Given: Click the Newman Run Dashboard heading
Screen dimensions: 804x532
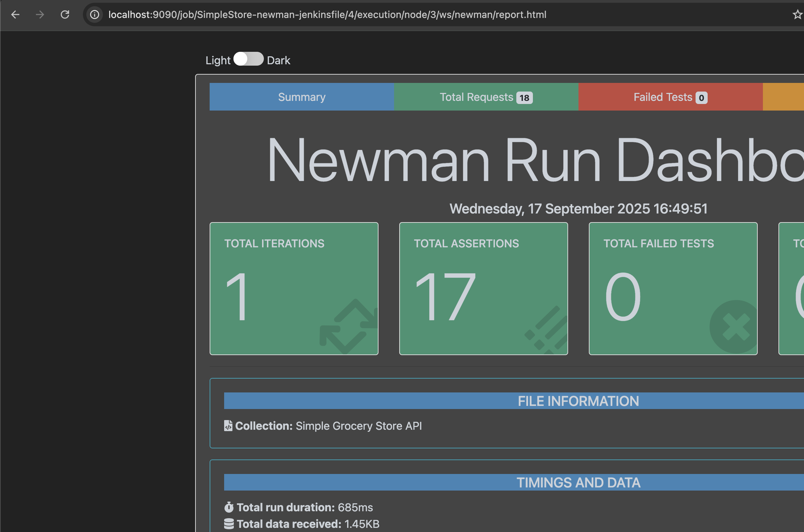Looking at the screenshot, I should coord(535,160).
